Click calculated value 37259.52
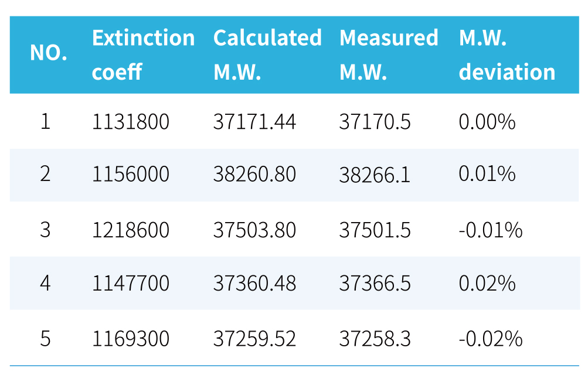This screenshot has width=588, height=382. pyautogui.click(x=254, y=339)
